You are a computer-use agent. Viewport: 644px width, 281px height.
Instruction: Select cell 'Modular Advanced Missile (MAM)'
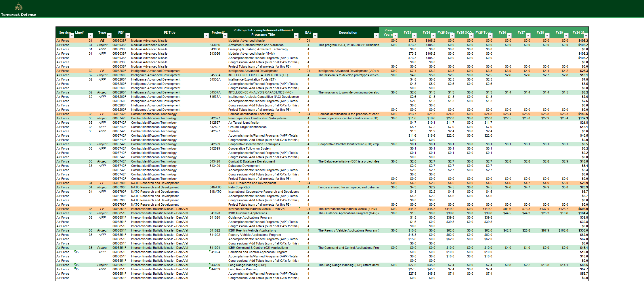(x=263, y=53)
